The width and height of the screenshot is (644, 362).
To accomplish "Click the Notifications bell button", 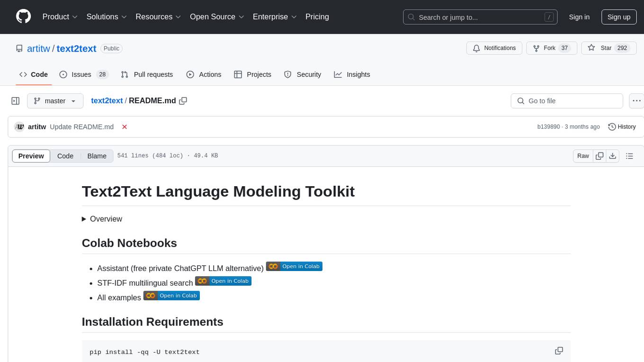I will (494, 48).
